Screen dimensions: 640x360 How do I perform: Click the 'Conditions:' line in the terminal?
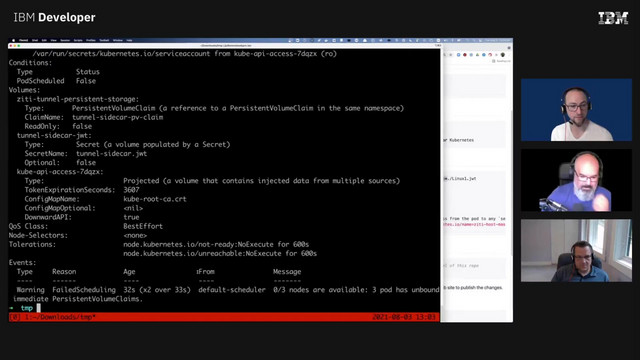click(x=30, y=63)
